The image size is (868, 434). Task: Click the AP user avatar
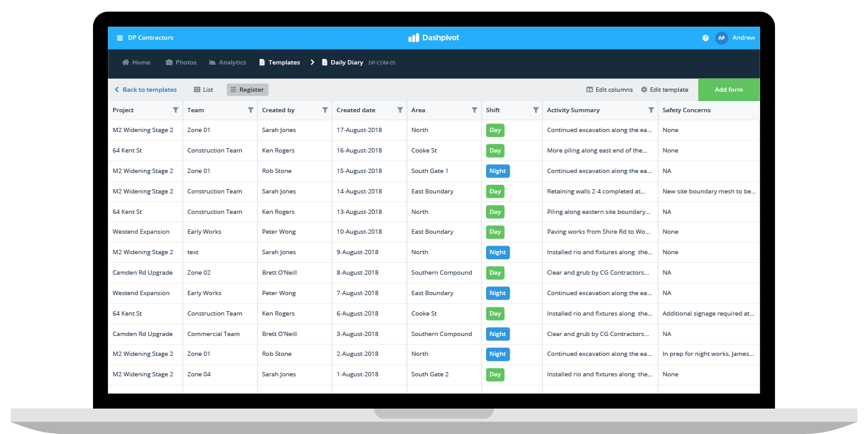[721, 38]
